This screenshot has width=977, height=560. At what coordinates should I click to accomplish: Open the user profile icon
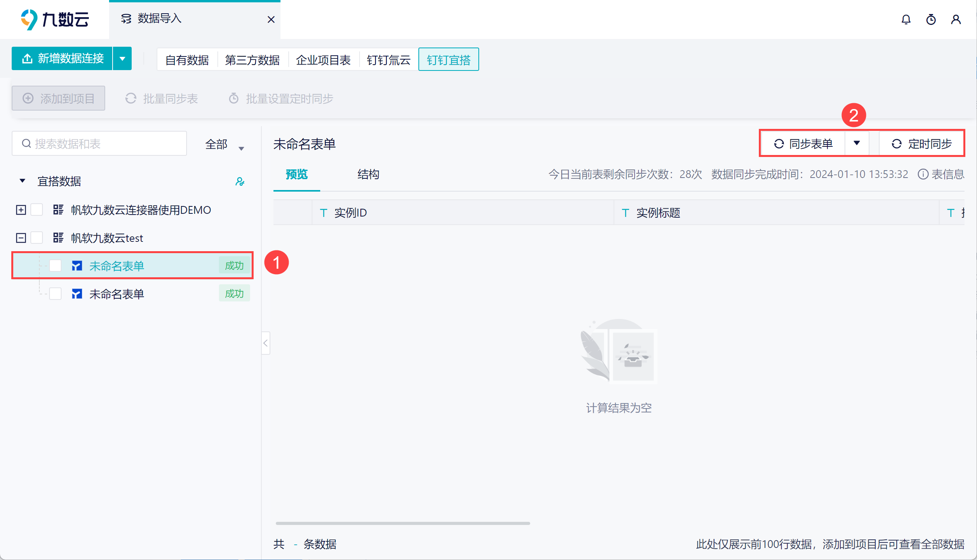point(956,19)
